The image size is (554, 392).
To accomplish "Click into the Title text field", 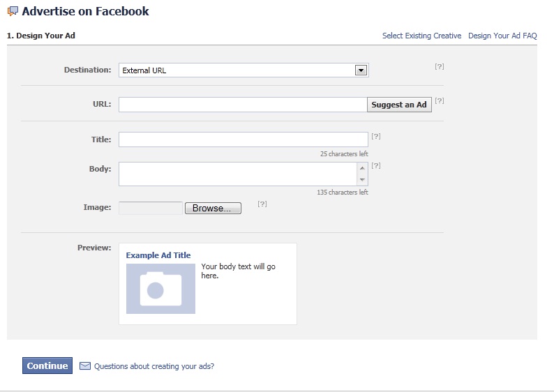I will coord(244,140).
